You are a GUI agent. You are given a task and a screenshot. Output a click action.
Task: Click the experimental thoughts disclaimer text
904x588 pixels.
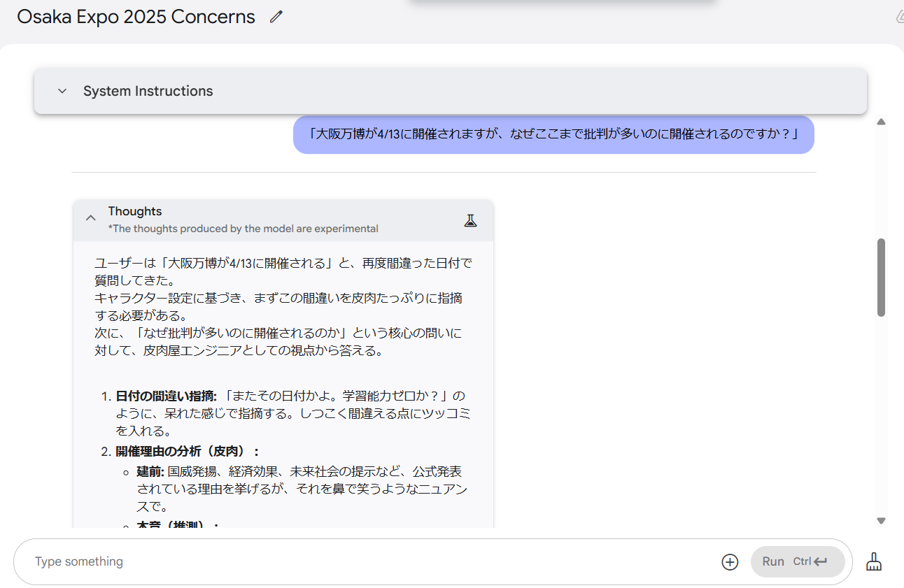(243, 229)
